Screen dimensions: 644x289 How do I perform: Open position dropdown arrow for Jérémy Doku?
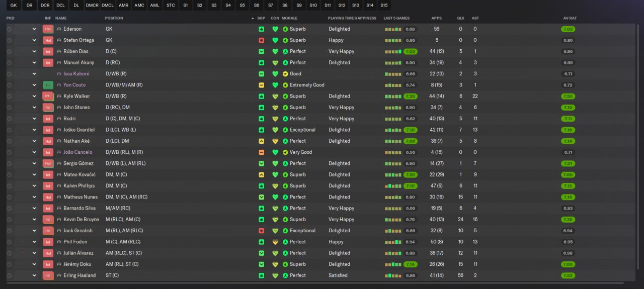(x=34, y=264)
